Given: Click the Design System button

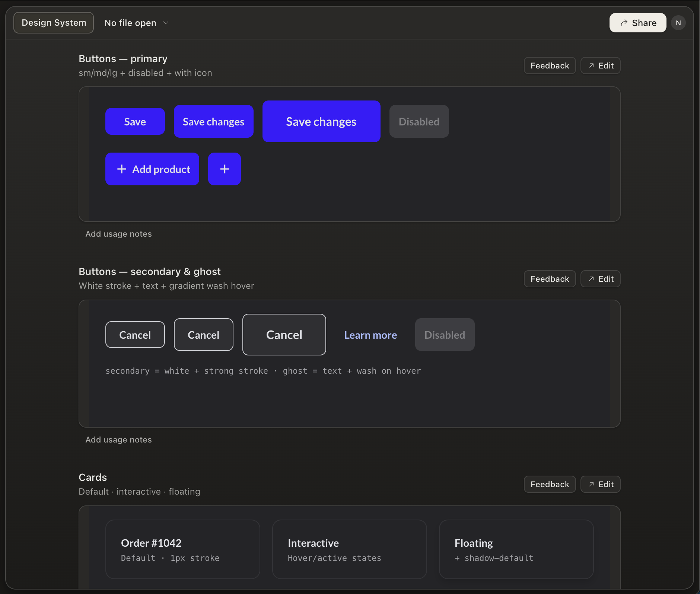Looking at the screenshot, I should 54,23.
